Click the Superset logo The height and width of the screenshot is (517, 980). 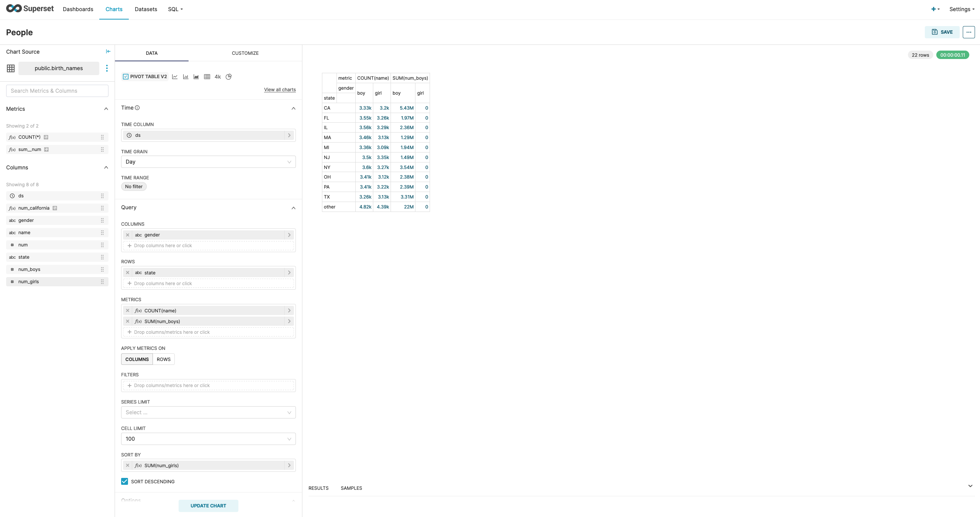(30, 9)
